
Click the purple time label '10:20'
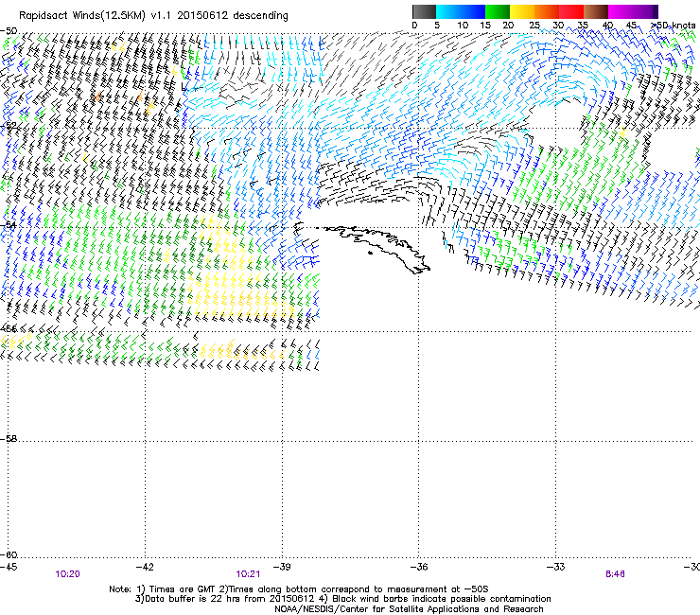coord(67,574)
